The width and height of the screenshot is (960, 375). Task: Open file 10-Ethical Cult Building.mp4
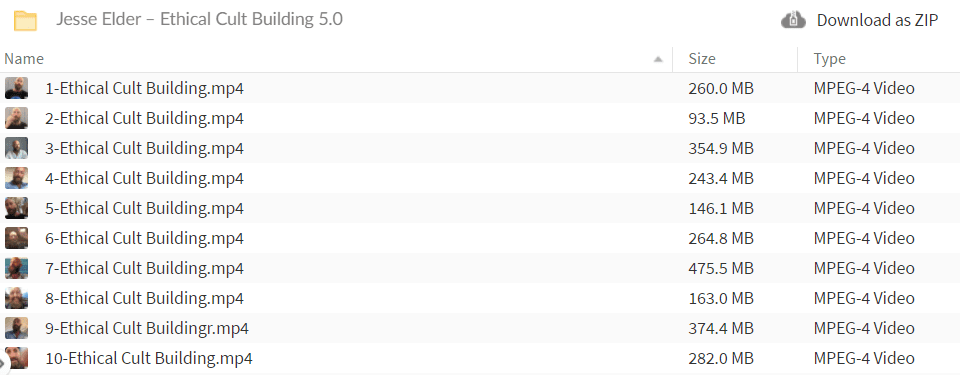(x=149, y=358)
